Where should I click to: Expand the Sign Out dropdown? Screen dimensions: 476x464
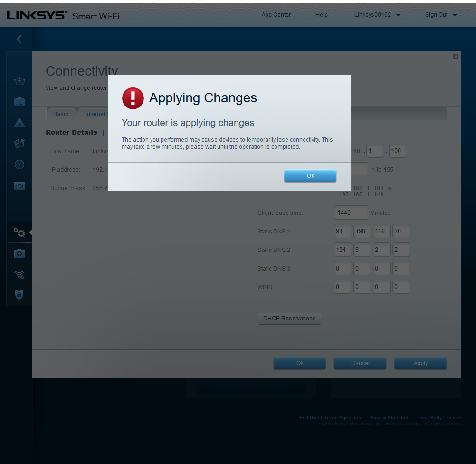440,15
